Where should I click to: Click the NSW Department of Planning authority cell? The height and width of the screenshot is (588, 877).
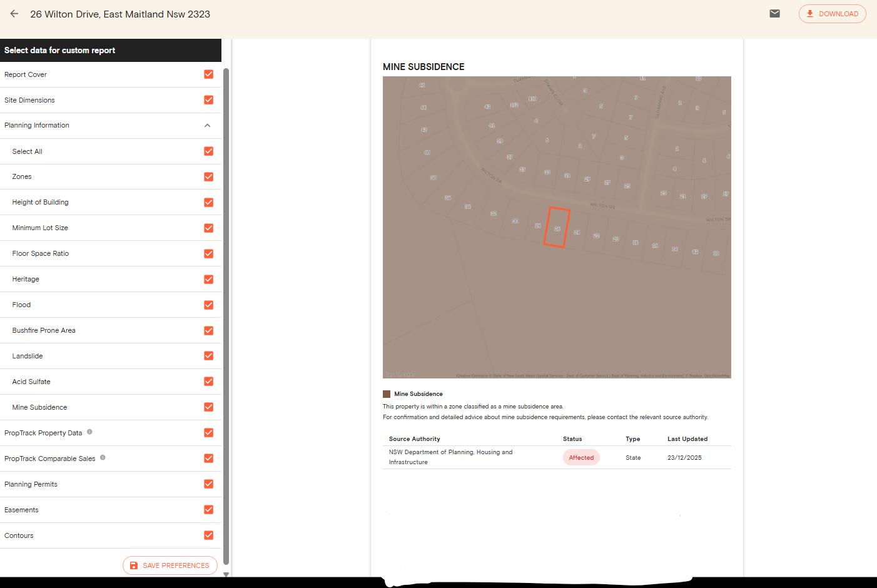tap(450, 457)
